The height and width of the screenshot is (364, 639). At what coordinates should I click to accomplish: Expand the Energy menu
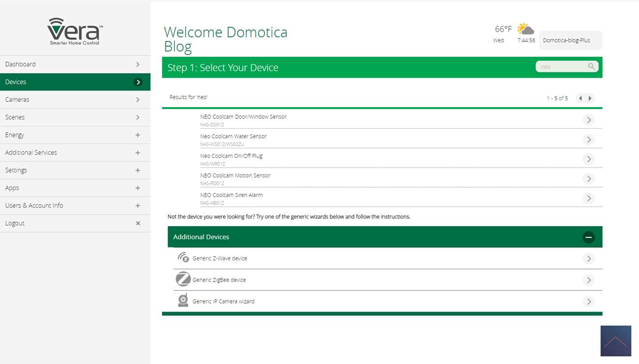(138, 135)
